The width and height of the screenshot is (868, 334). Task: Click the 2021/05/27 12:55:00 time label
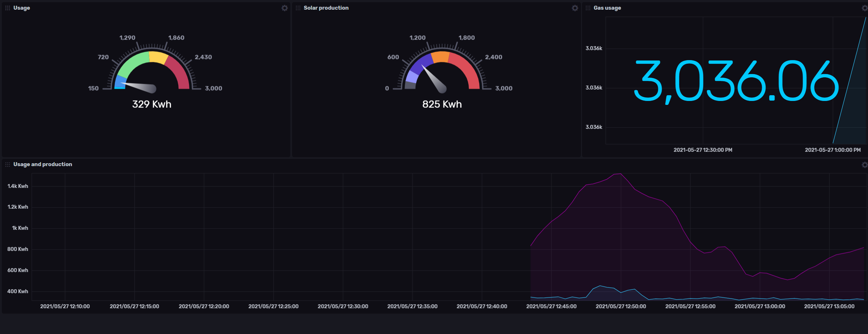click(x=690, y=306)
